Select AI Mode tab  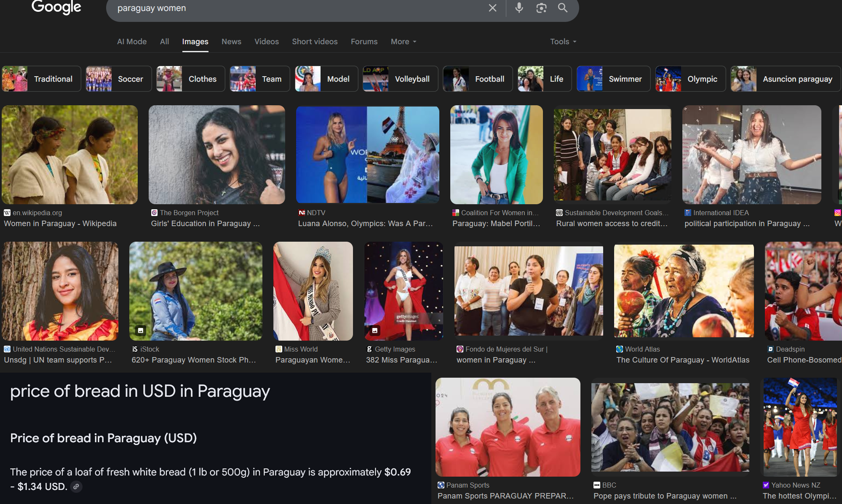pyautogui.click(x=131, y=42)
